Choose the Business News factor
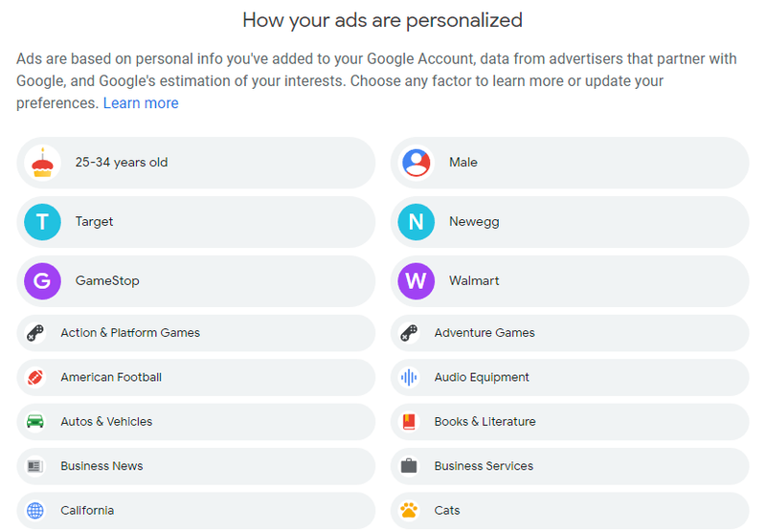The image size is (766, 532). pyautogui.click(x=196, y=466)
